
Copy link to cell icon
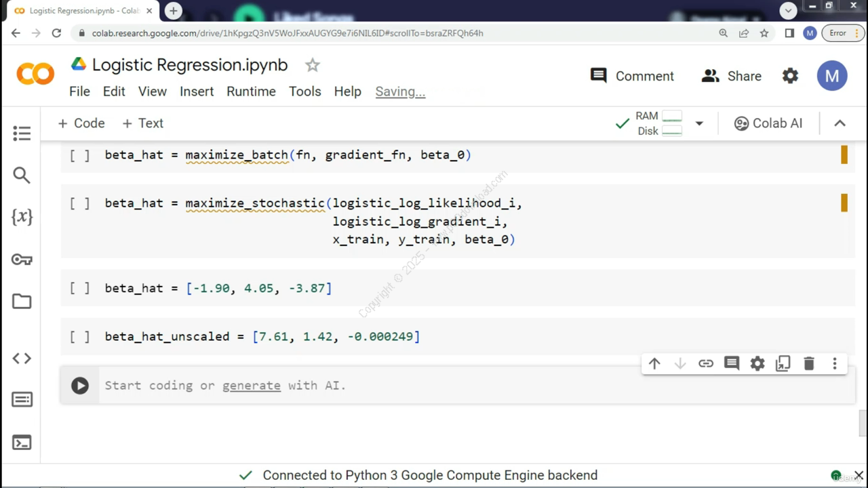coord(706,364)
